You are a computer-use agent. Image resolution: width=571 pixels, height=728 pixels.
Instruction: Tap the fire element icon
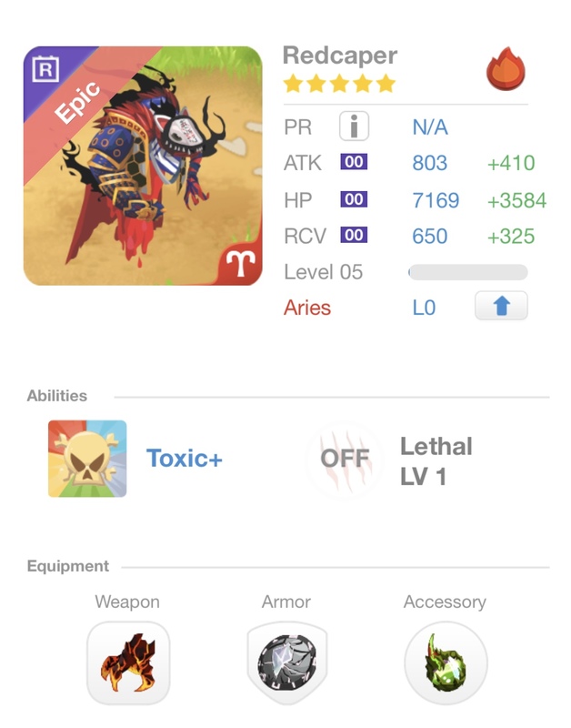pos(506,68)
